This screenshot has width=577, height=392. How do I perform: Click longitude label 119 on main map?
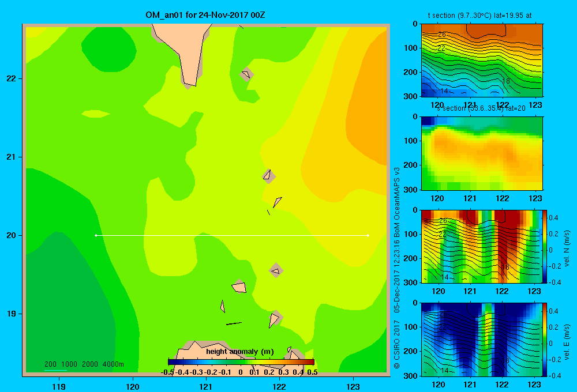pyautogui.click(x=59, y=387)
